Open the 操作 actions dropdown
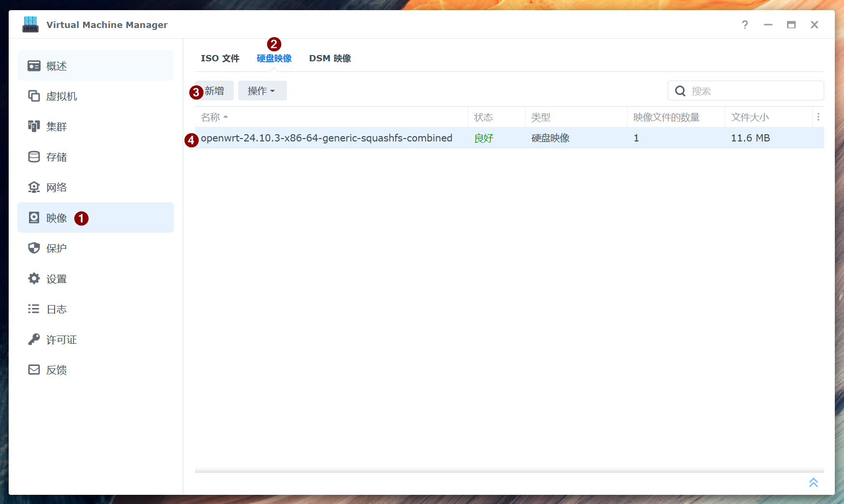844x504 pixels. [x=262, y=90]
